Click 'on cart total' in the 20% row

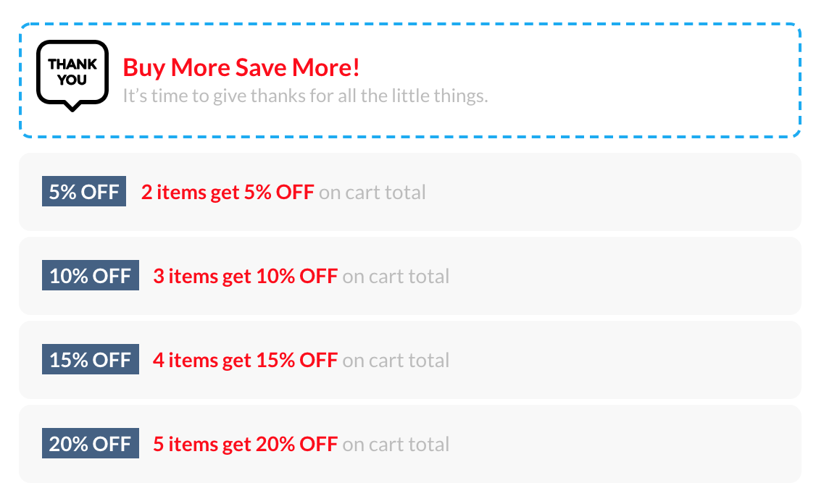[396, 445]
